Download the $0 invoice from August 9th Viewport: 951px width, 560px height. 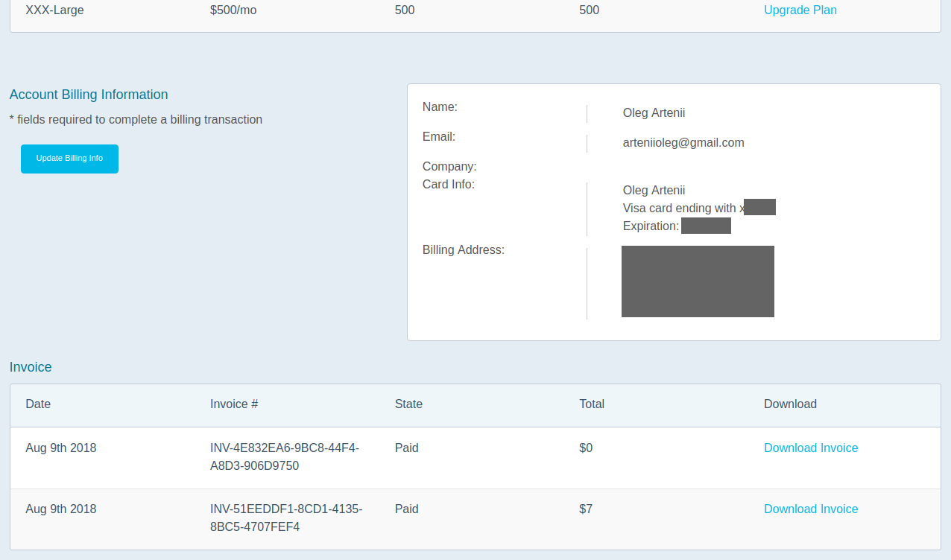point(811,448)
